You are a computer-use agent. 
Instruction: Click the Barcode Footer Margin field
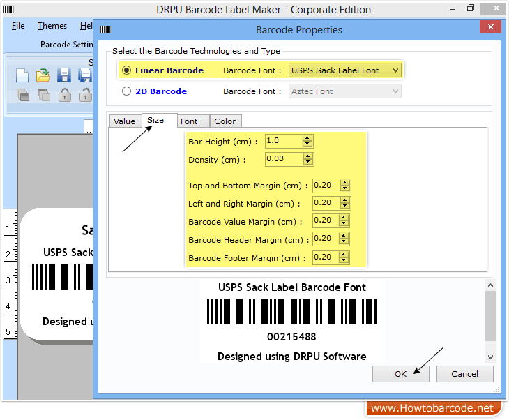click(x=326, y=257)
